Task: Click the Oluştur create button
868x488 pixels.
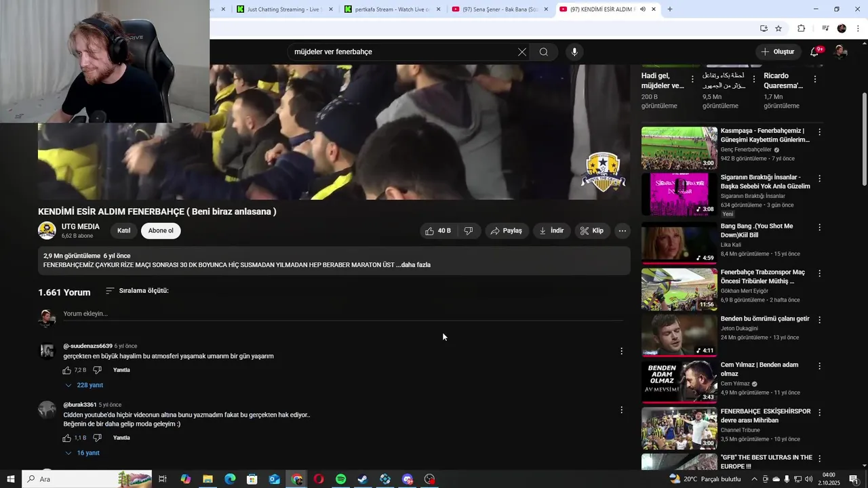Action: (x=777, y=52)
